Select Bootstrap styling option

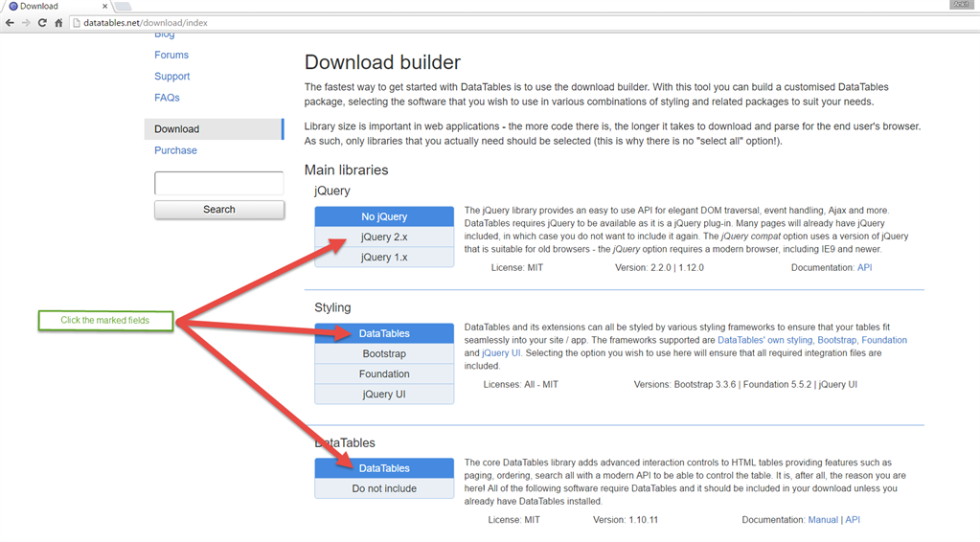point(384,353)
